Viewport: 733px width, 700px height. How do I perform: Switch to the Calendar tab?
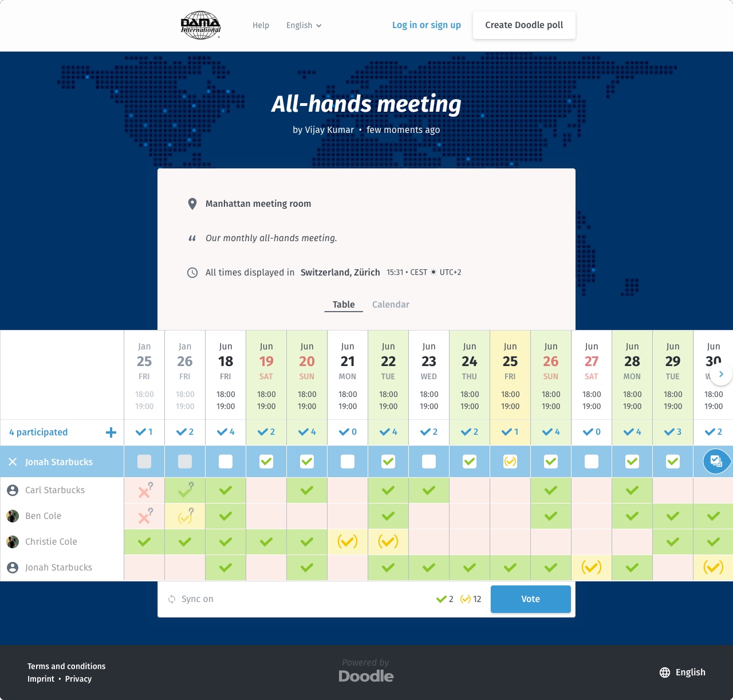click(x=391, y=305)
